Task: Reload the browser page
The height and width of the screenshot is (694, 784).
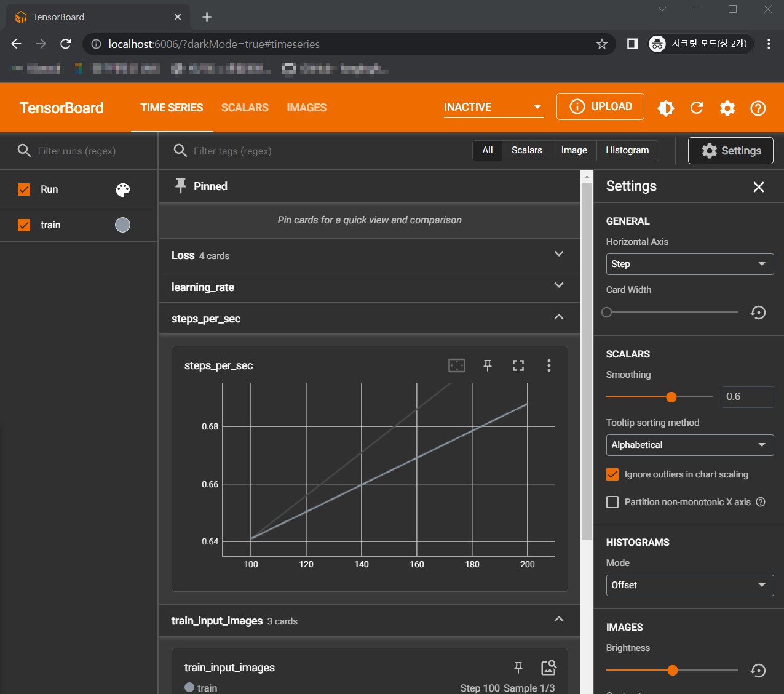Action: click(x=66, y=44)
